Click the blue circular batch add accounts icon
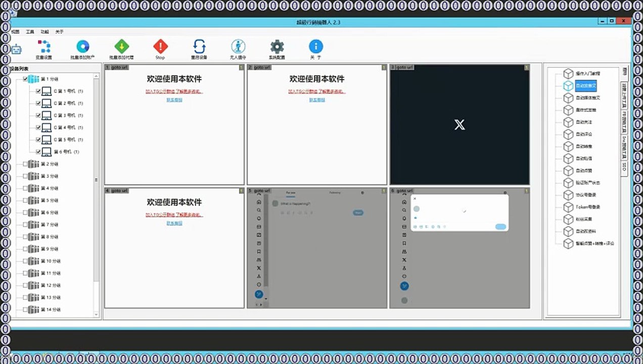Image resolution: width=643 pixels, height=364 pixels. [x=82, y=47]
